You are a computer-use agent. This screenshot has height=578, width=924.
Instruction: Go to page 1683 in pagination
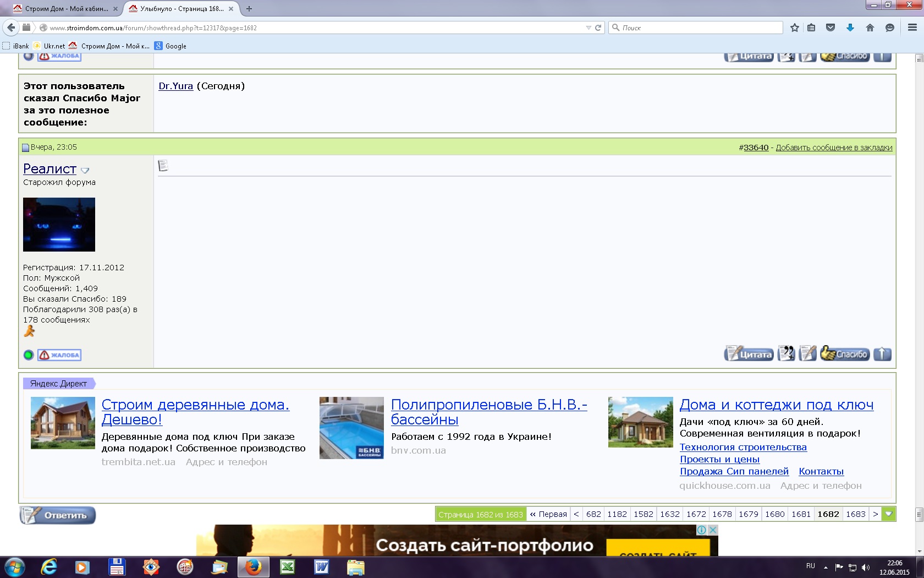pos(856,514)
